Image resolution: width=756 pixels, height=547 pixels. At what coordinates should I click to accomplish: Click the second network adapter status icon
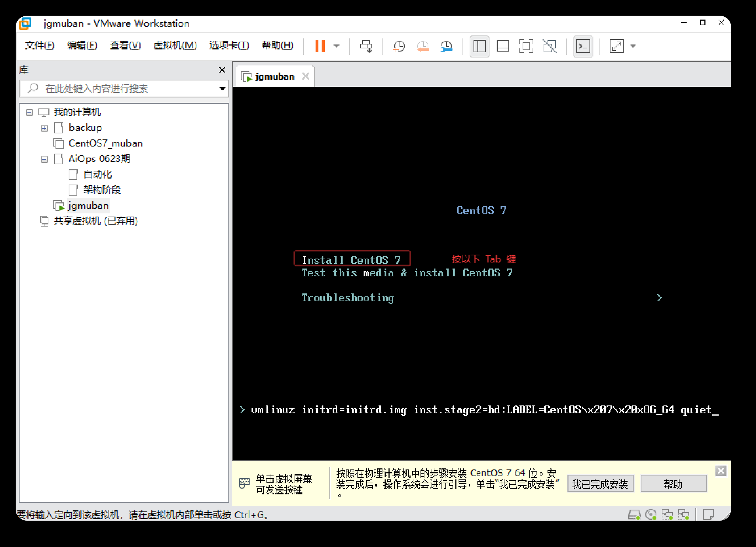click(x=684, y=515)
